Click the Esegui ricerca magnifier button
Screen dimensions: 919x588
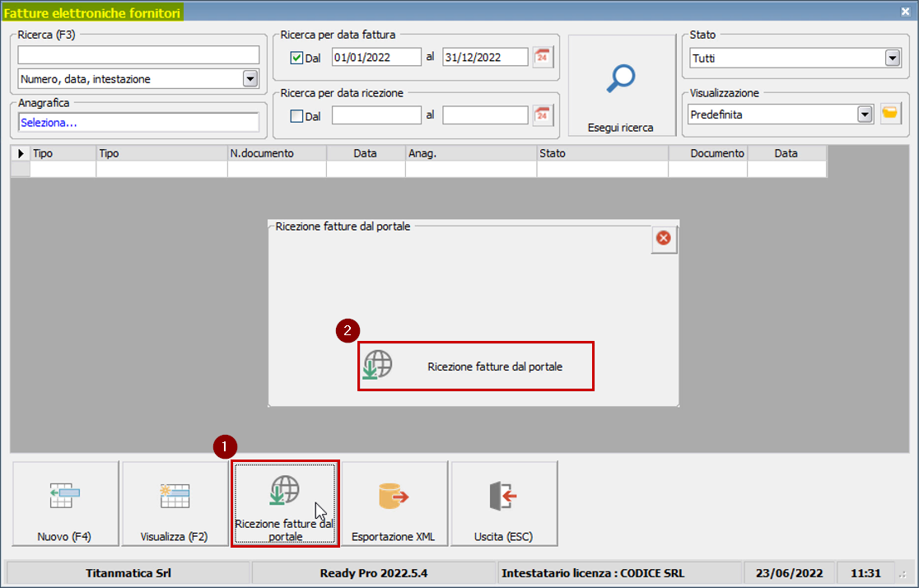(622, 86)
